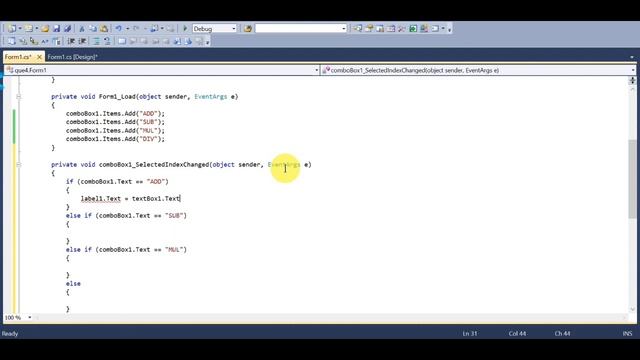The width and height of the screenshot is (640, 360).
Task: Collapse the comboBox1_SelectedIndexChanged method outline
Action: (18, 164)
